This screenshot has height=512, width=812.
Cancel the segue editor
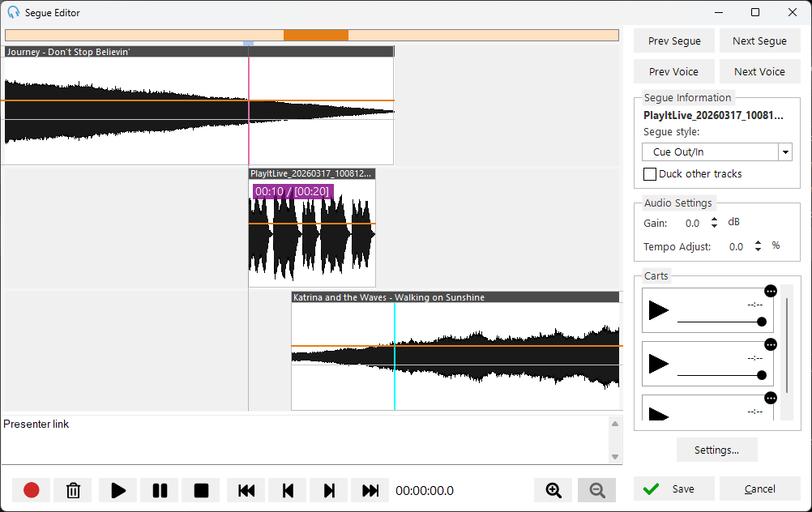tap(759, 489)
